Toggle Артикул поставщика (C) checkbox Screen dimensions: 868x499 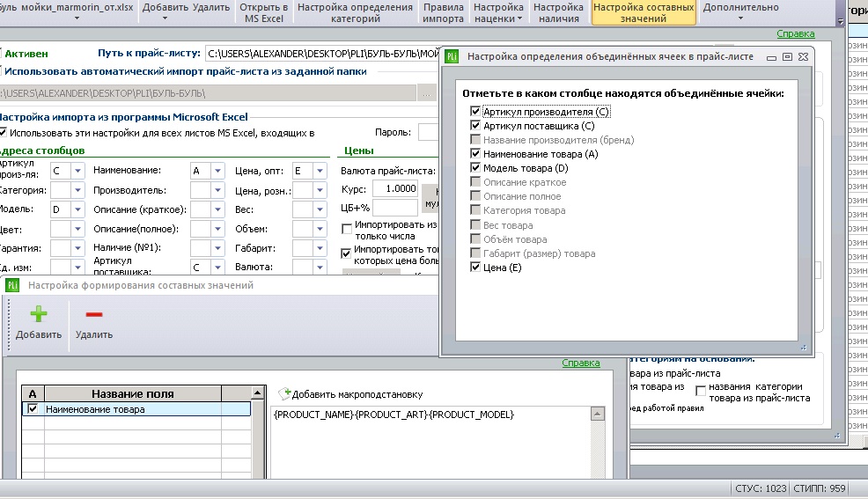[475, 126]
